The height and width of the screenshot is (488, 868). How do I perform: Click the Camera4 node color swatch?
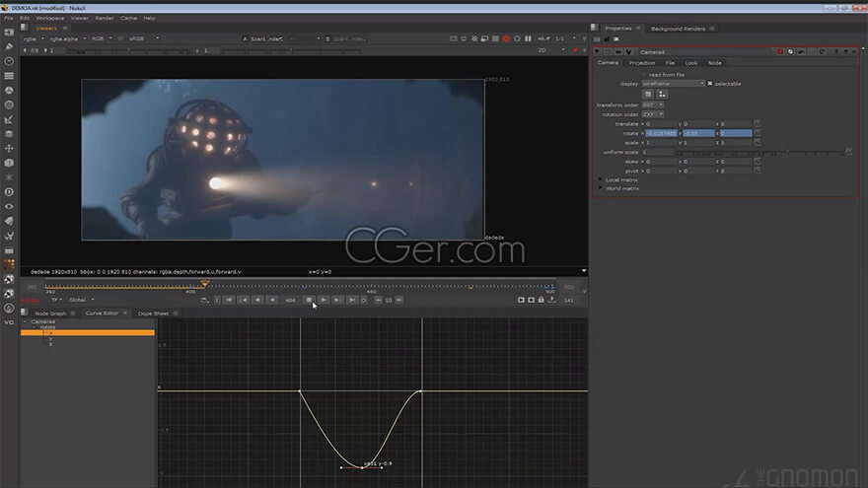[x=780, y=52]
